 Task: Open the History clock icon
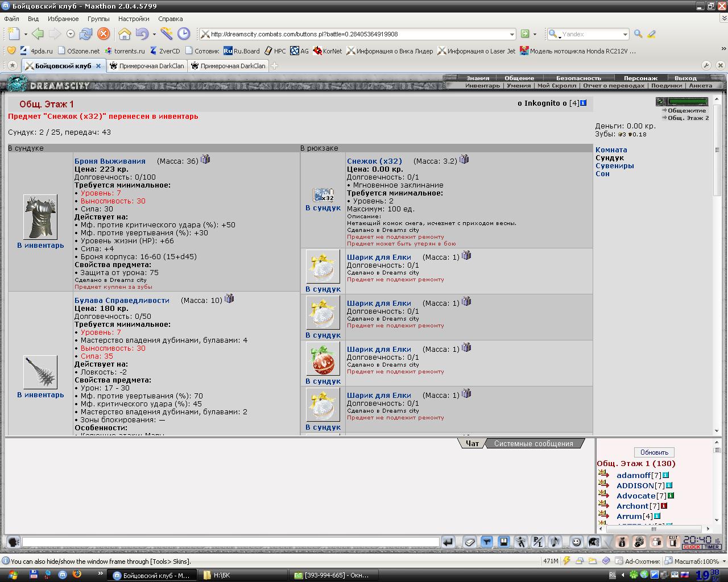184,34
